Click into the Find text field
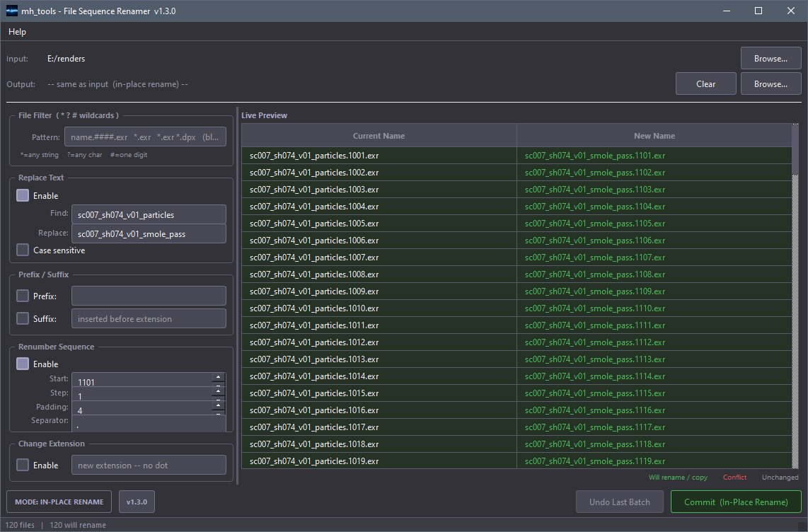Image resolution: width=808 pixels, height=532 pixels. 149,215
